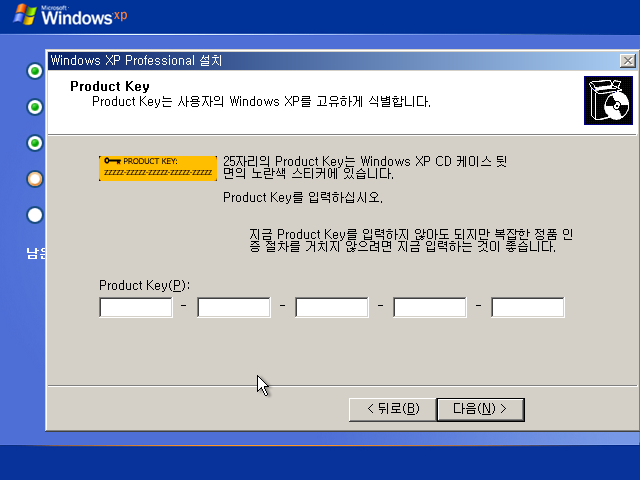Click the fourth Product Key input box
The height and width of the screenshot is (480, 640).
(430, 307)
